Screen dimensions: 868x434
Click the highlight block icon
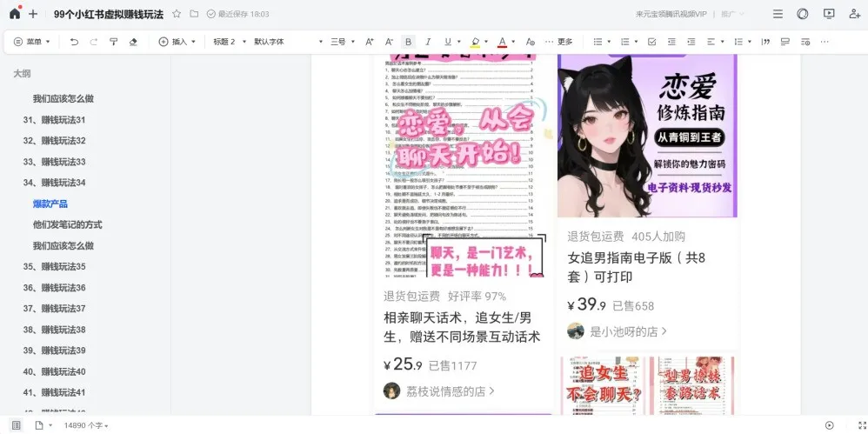(785, 42)
